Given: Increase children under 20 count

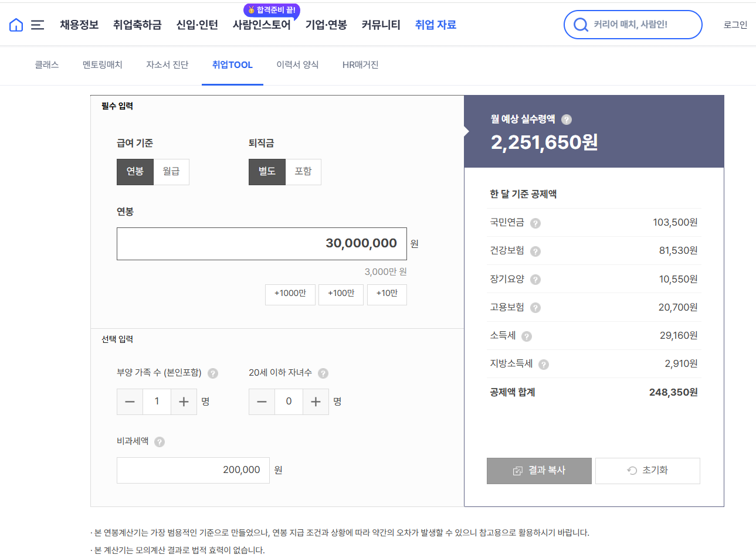Looking at the screenshot, I should click(316, 402).
